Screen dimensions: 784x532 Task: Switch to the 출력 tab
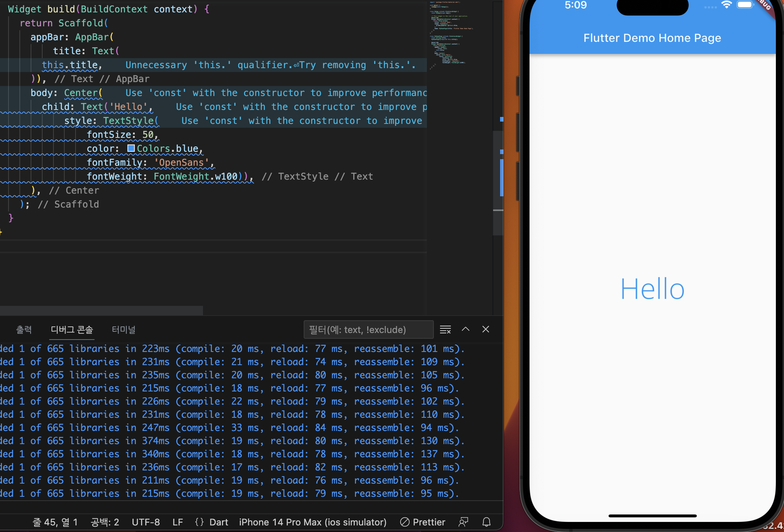tap(24, 329)
